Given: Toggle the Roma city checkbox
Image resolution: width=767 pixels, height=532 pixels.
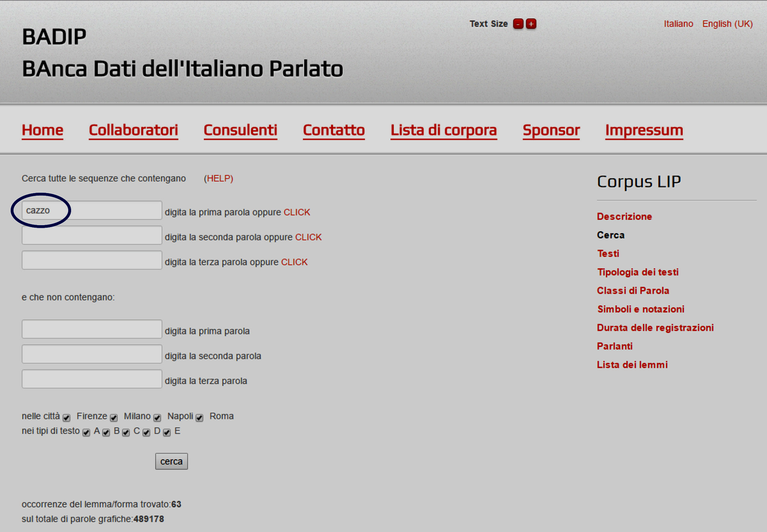Looking at the screenshot, I should pos(199,418).
